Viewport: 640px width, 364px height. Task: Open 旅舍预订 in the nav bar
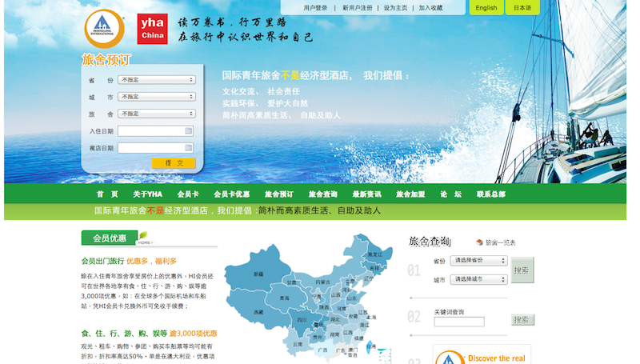pos(278,194)
